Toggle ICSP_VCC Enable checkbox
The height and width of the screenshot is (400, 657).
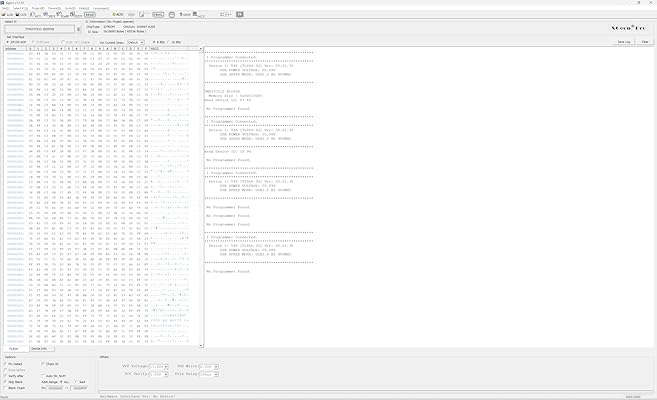[63, 42]
